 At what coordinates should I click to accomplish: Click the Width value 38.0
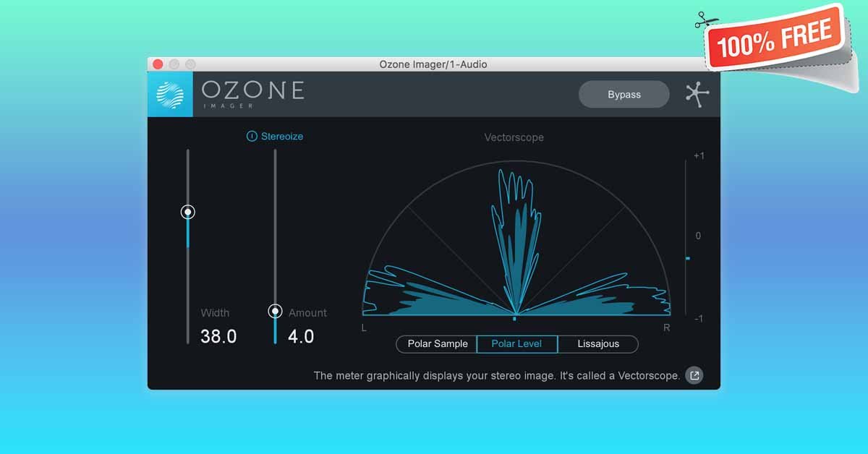pos(218,336)
